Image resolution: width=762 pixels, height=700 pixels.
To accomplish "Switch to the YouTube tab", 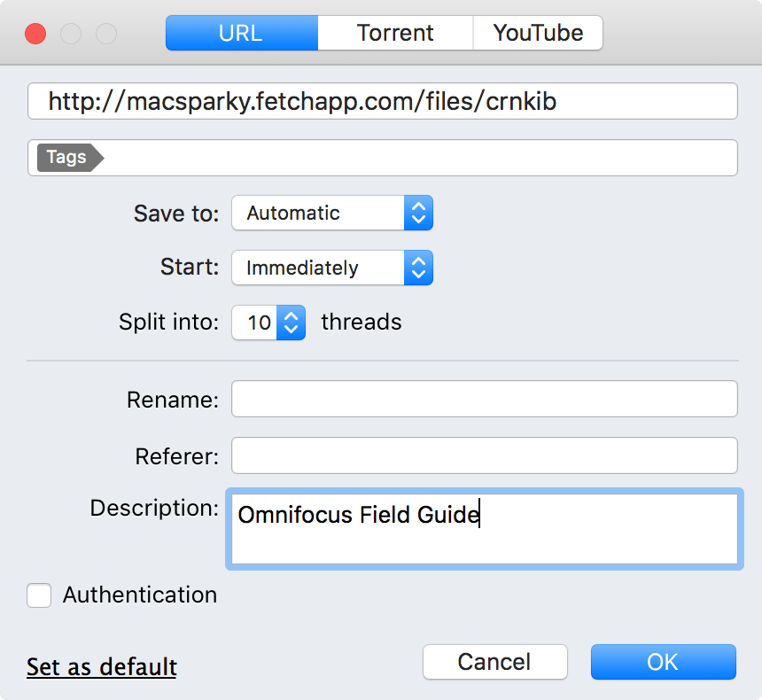I will click(538, 33).
